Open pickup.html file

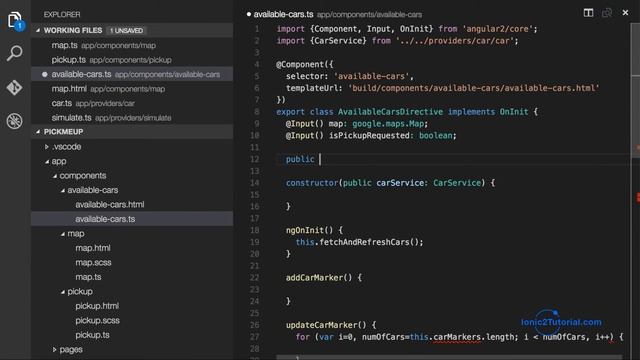pos(132,306)
